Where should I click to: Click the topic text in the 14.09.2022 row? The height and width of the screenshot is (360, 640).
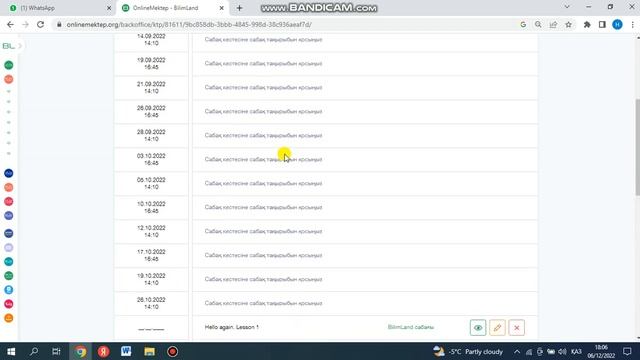pyautogui.click(x=263, y=40)
